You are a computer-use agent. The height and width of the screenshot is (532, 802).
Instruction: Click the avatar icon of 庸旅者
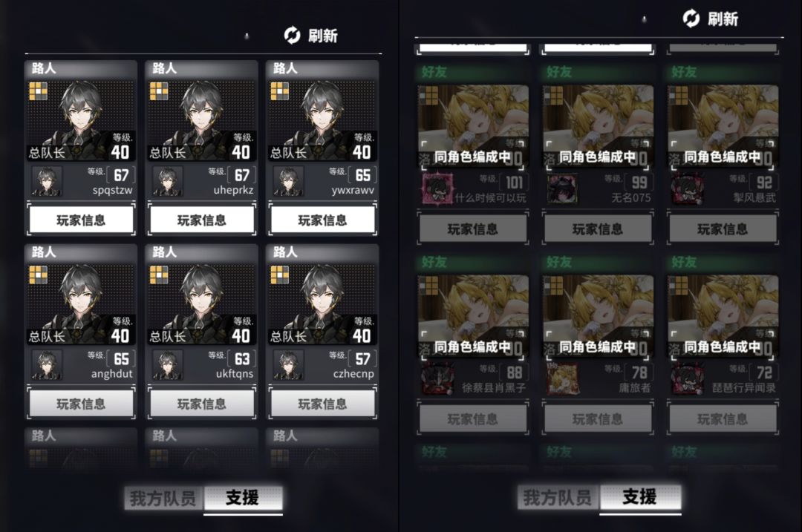click(x=563, y=378)
